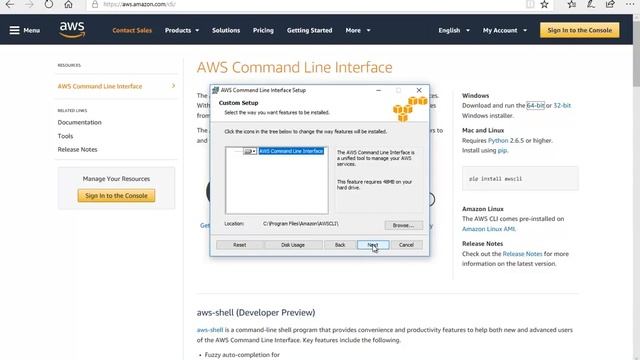
Task: Open the hamburger Menu icon
Action: coord(14,30)
